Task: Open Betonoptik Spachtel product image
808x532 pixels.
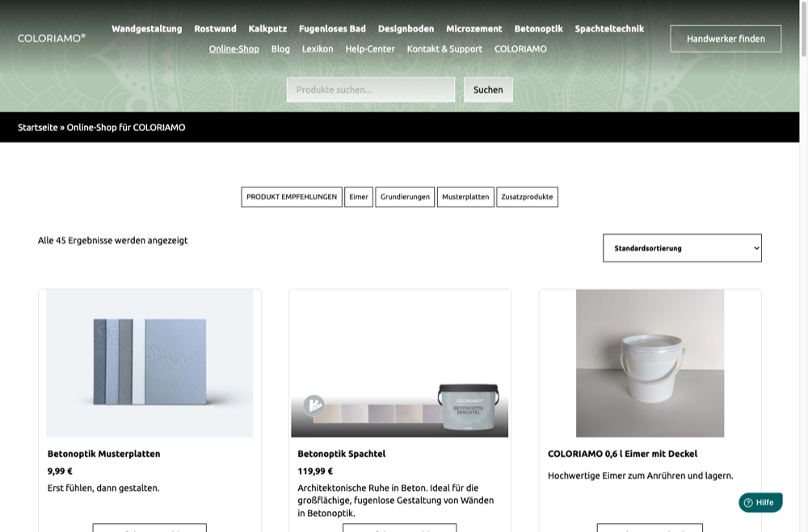Action: pos(400,363)
